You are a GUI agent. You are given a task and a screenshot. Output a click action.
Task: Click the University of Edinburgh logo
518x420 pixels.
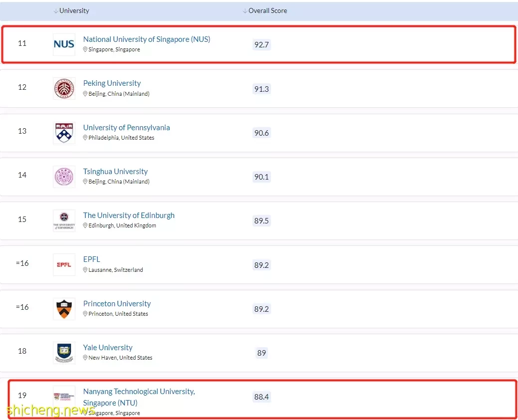pyautogui.click(x=64, y=220)
